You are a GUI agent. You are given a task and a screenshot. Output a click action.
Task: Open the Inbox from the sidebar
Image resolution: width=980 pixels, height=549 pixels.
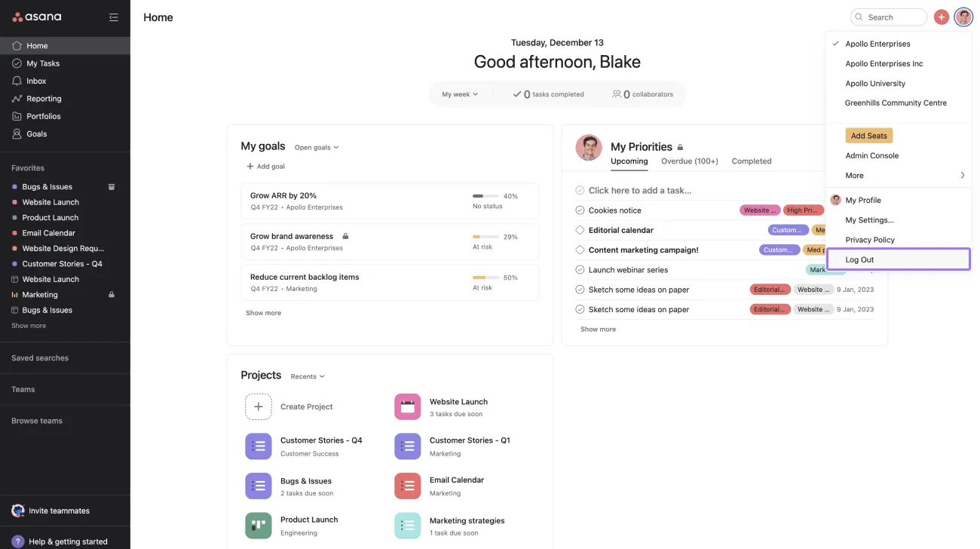pos(36,81)
